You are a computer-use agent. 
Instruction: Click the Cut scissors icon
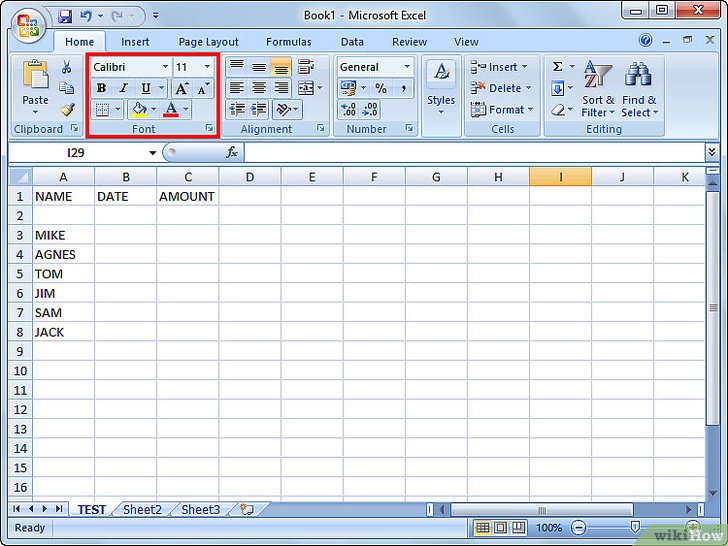[x=66, y=67]
